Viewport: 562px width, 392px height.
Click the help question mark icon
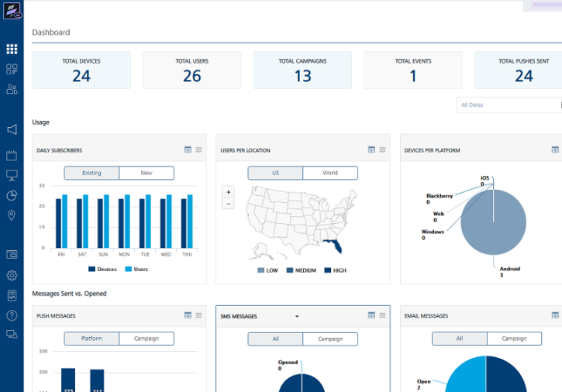point(12,315)
